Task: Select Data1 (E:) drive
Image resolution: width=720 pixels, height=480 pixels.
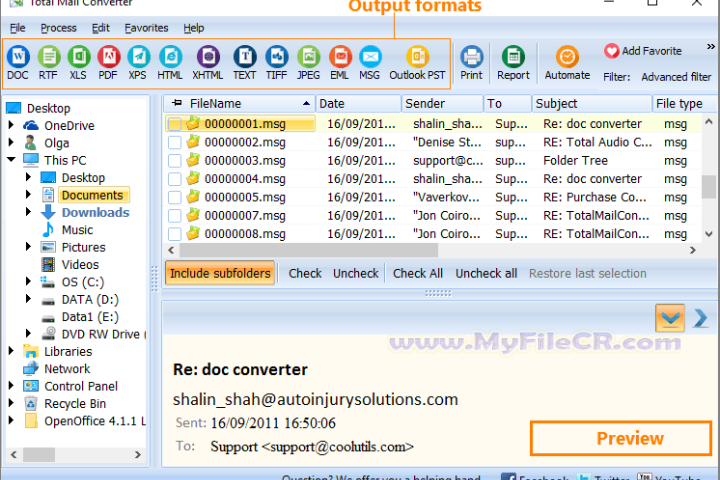Action: (x=90, y=317)
